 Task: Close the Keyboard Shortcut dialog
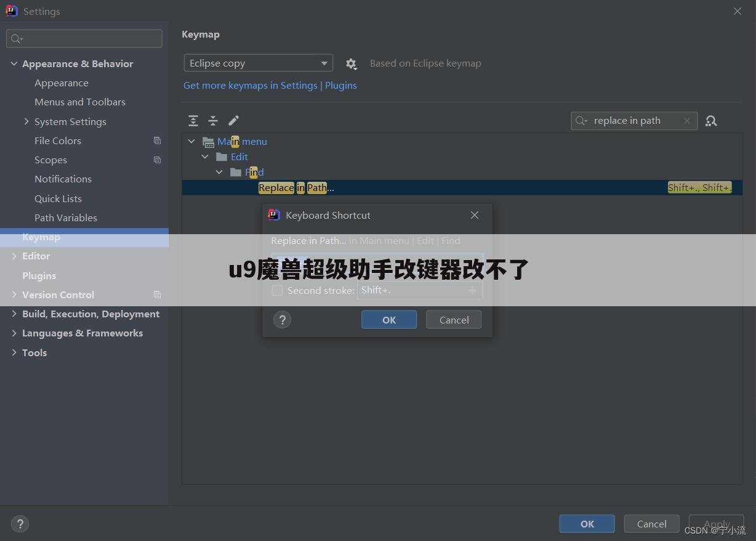(474, 215)
